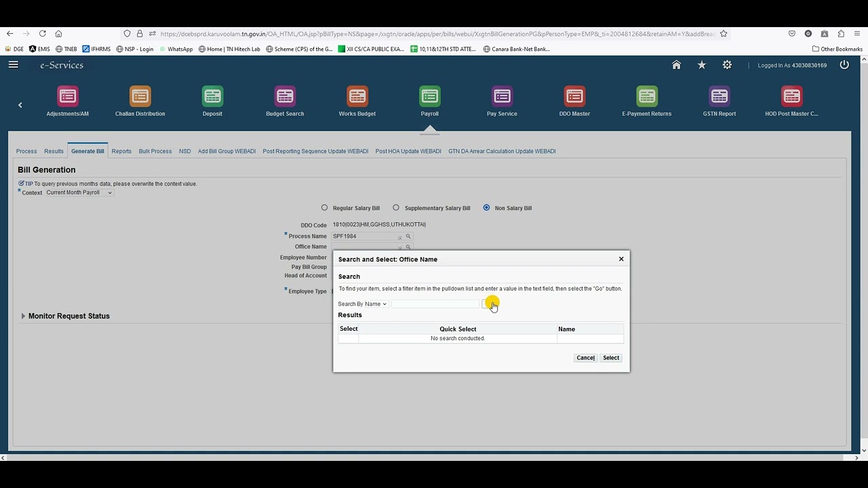Bookmark this page with star icon
Screen dimensions: 868x488
(x=724, y=33)
